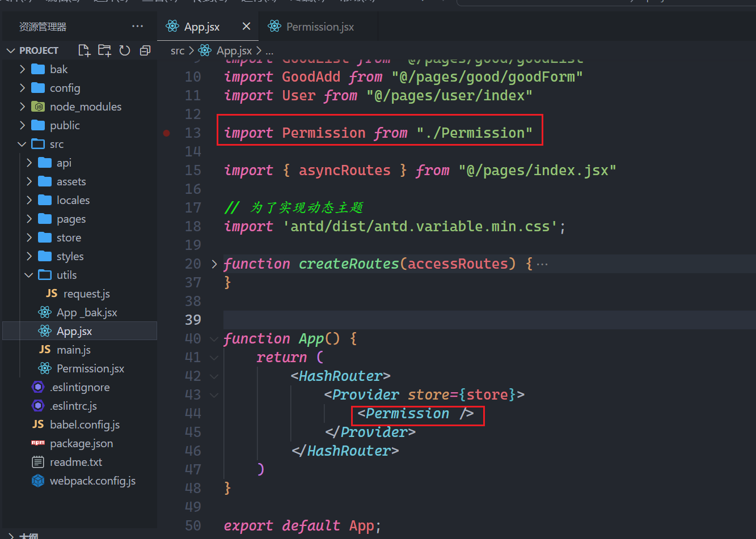Click the text file icon beside readme.txt
This screenshot has width=756, height=539.
pyautogui.click(x=38, y=462)
